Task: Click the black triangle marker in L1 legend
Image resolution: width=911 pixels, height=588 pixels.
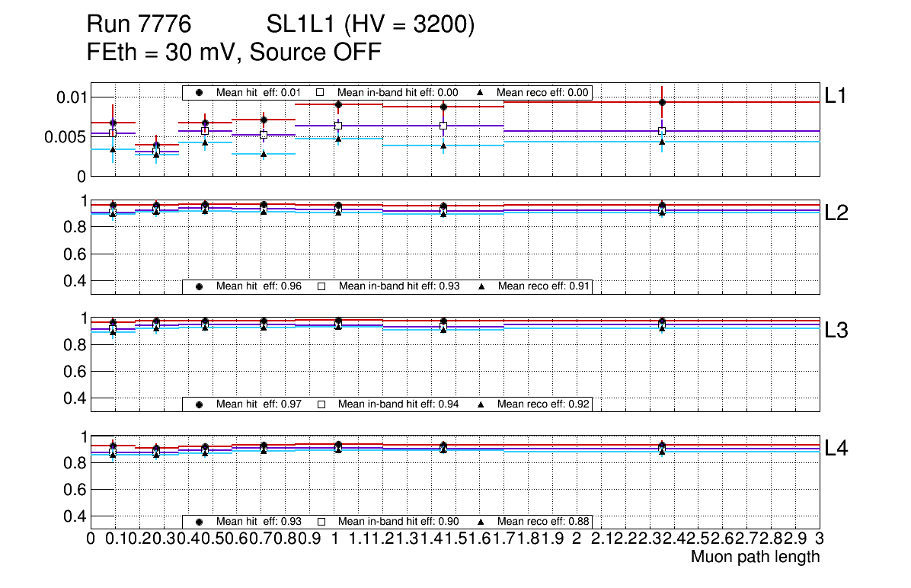Action: click(x=481, y=92)
